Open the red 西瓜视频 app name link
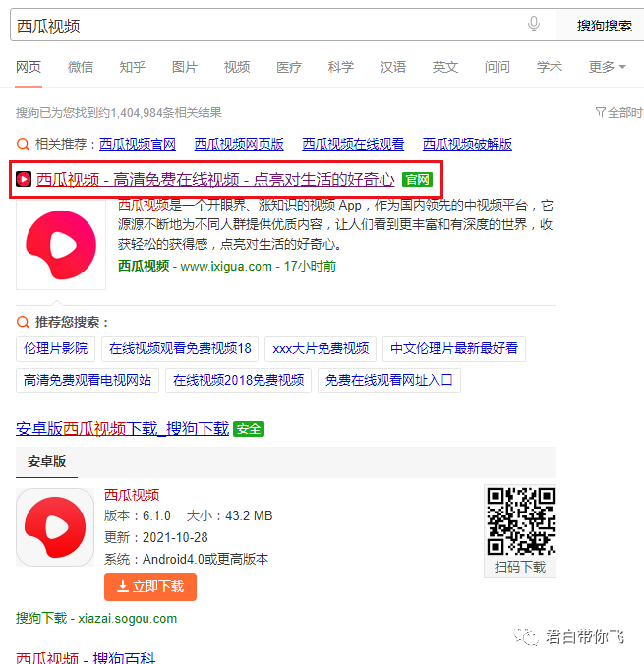This screenshot has height=664, width=644. [x=132, y=495]
